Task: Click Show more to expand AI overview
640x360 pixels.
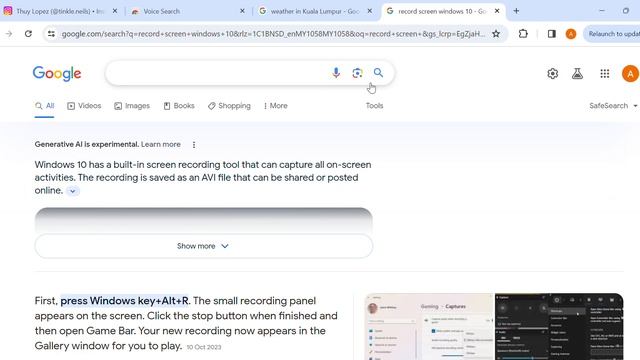Action: (x=203, y=246)
